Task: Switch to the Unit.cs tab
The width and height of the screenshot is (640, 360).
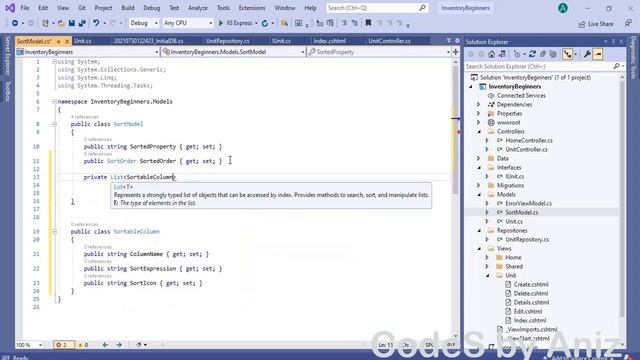Action: click(x=83, y=41)
